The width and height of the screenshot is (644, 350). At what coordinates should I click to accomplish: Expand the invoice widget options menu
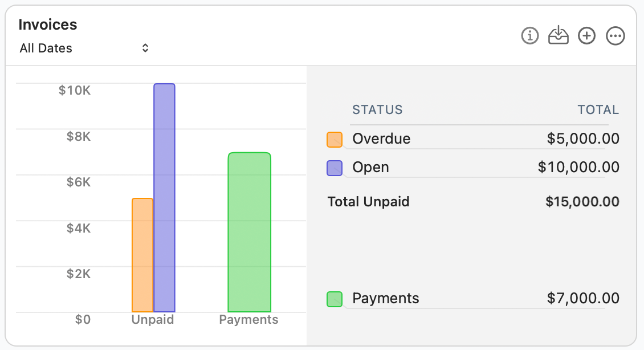615,35
